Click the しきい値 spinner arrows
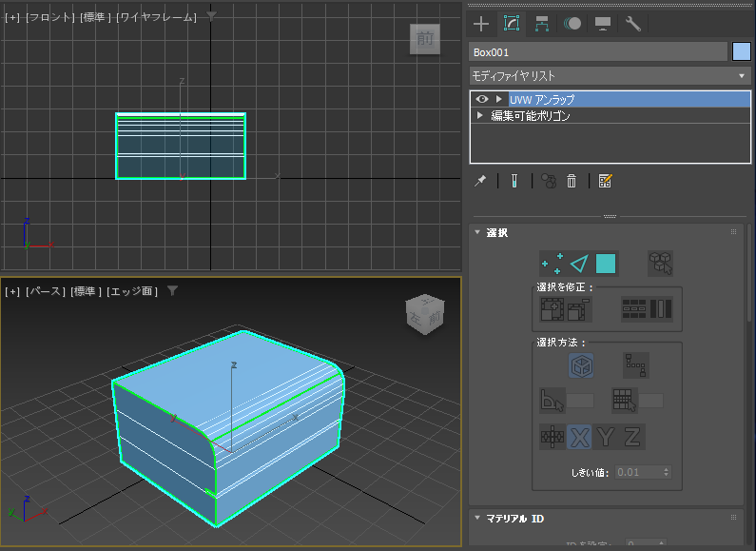Viewport: 756px width, 551px height. coord(667,472)
